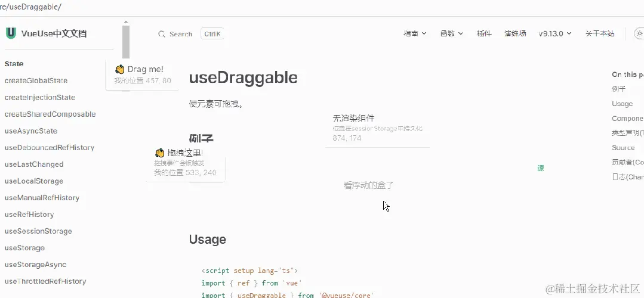Click the script setup code line

pos(249,271)
